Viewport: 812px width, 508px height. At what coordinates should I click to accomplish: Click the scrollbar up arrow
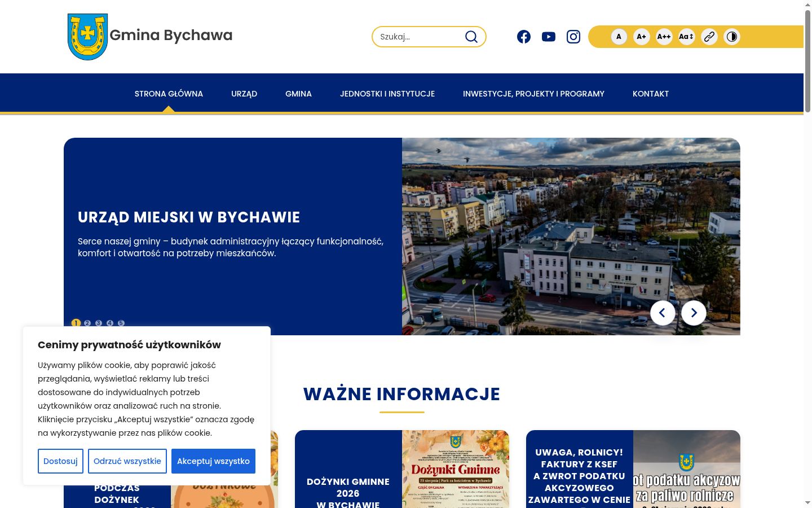[807, 5]
